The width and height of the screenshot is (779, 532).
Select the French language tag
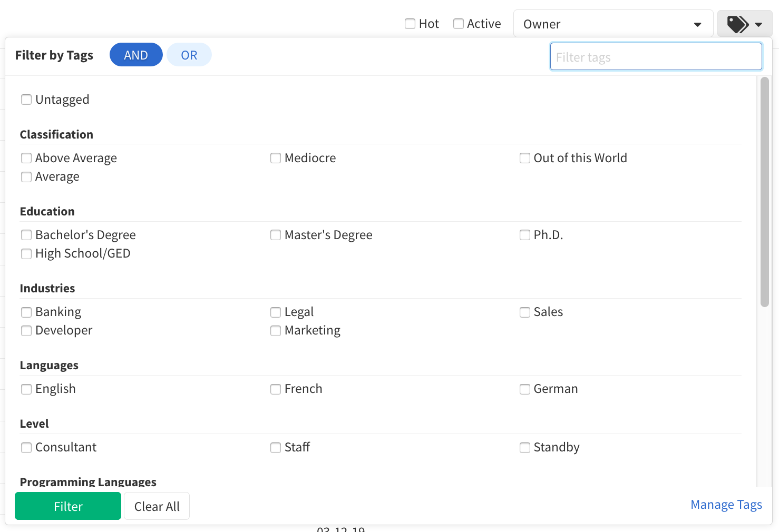[x=275, y=389]
